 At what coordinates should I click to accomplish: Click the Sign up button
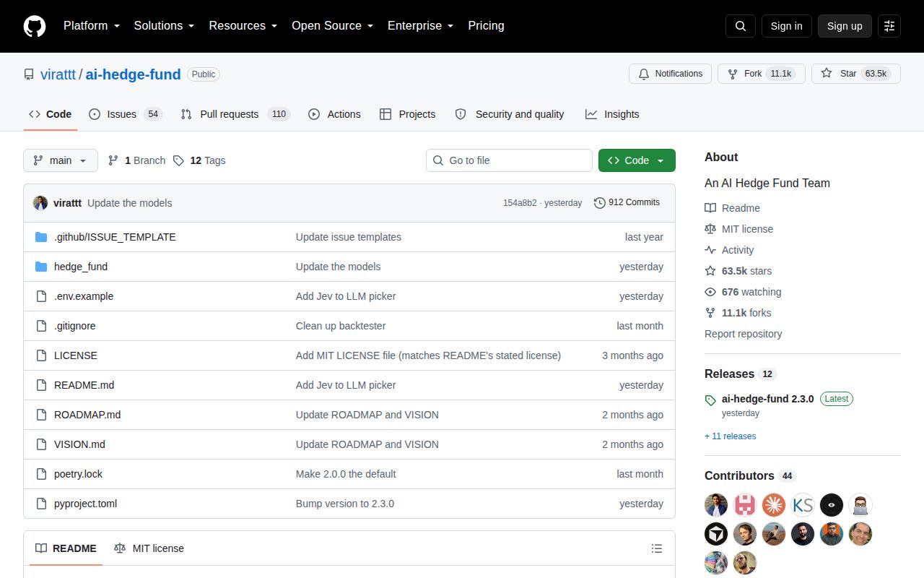pos(845,26)
